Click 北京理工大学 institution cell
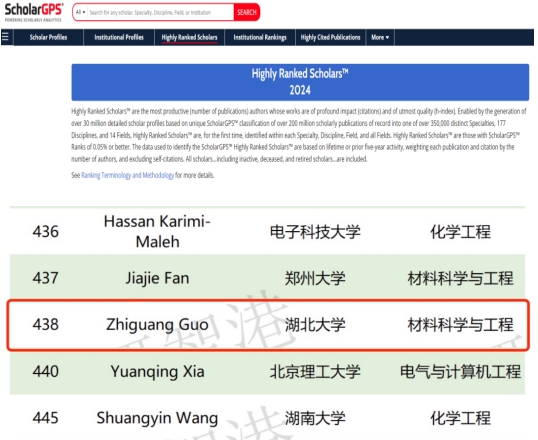538x440 pixels. pos(315,372)
